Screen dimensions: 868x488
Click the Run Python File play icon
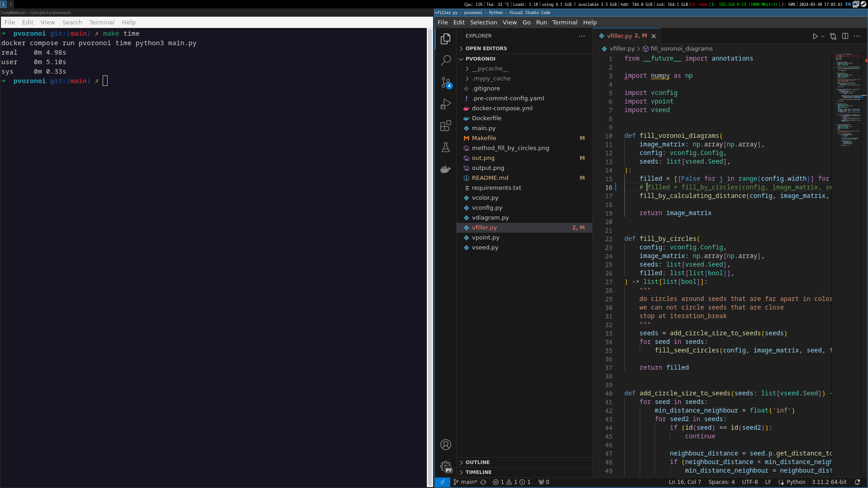[x=815, y=36]
